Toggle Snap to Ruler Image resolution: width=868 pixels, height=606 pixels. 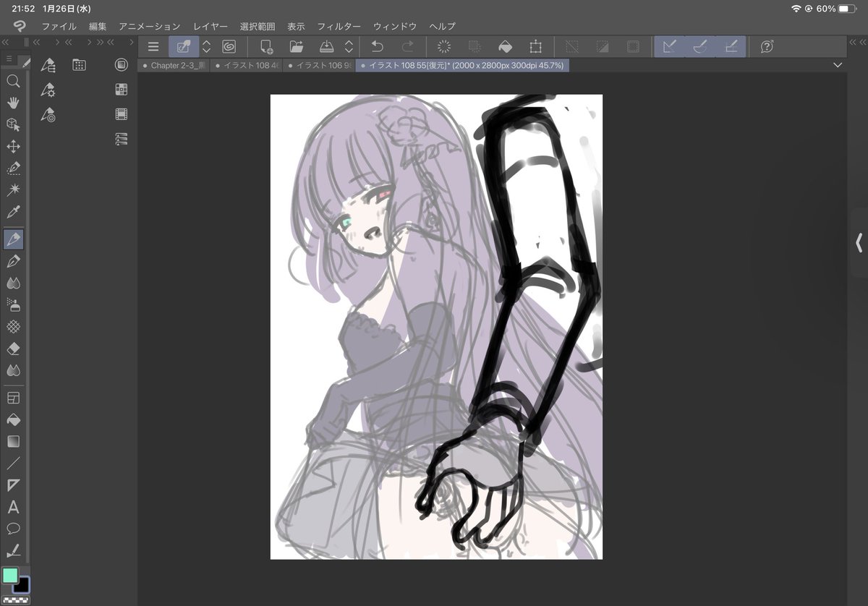(670, 47)
